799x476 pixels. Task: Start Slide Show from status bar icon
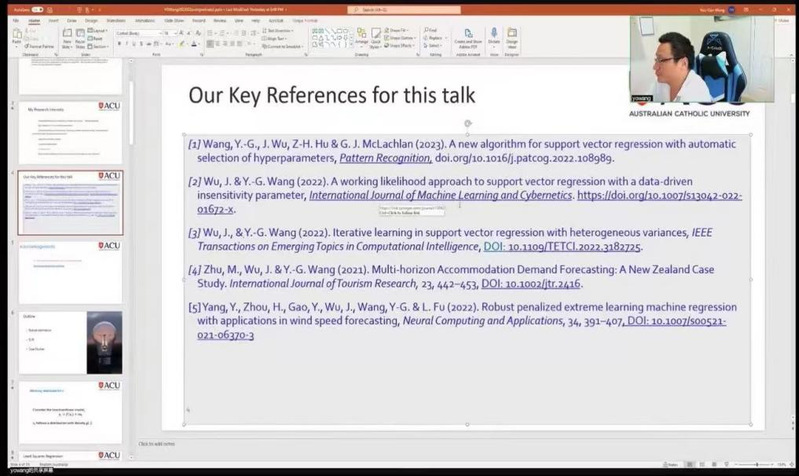tap(727, 465)
